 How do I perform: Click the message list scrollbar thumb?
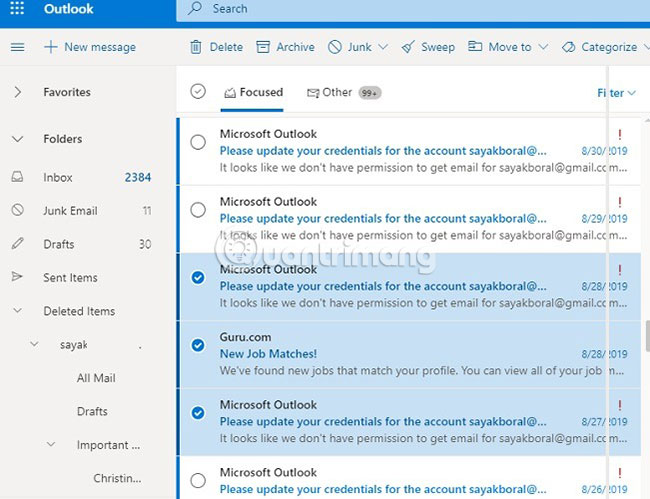648,336
